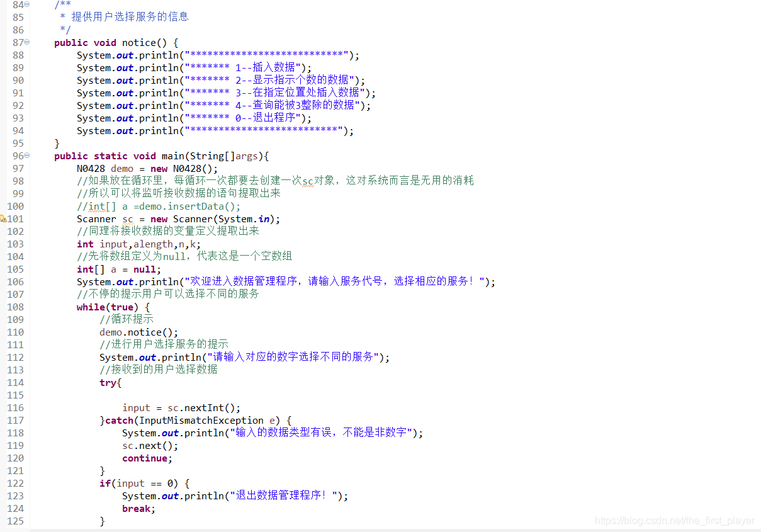761x532 pixels.
Task: Click line number 108 in the gutter
Action: pos(15,307)
